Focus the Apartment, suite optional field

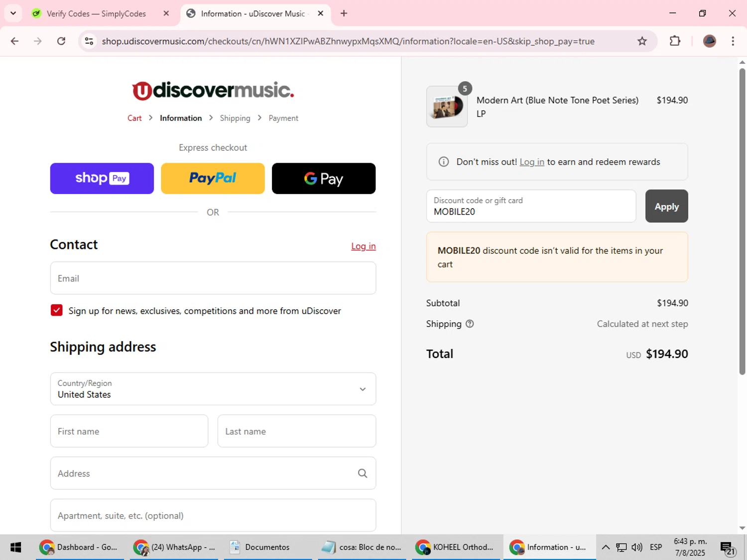213,515
